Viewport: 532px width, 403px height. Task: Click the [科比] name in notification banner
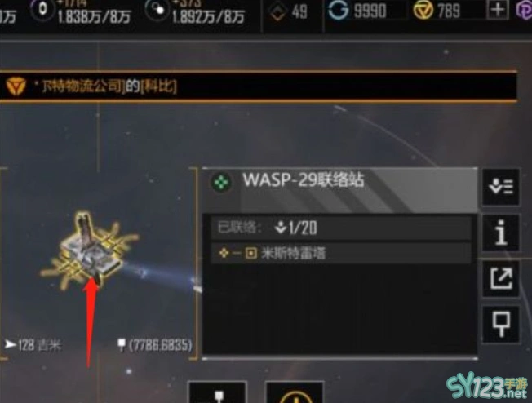pyautogui.click(x=159, y=86)
